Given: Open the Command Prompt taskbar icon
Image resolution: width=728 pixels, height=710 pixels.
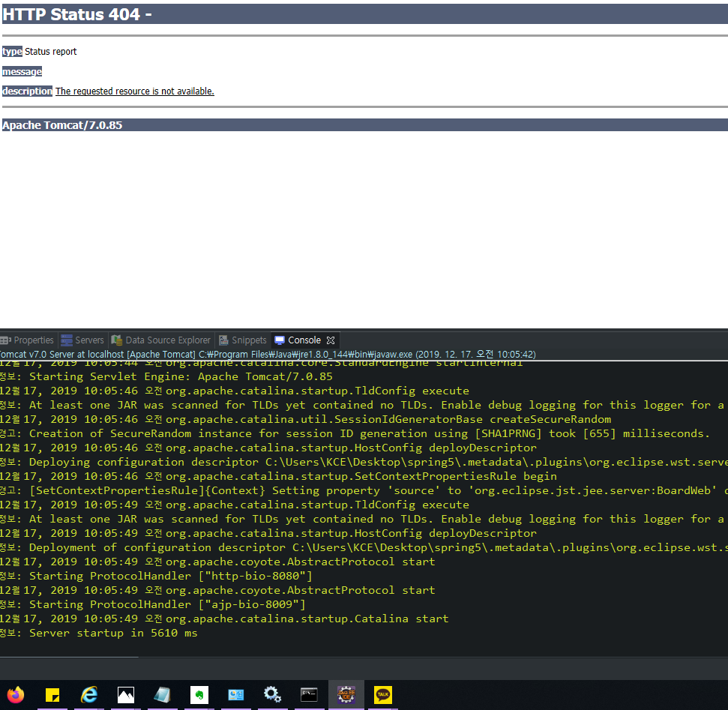Looking at the screenshot, I should (309, 695).
